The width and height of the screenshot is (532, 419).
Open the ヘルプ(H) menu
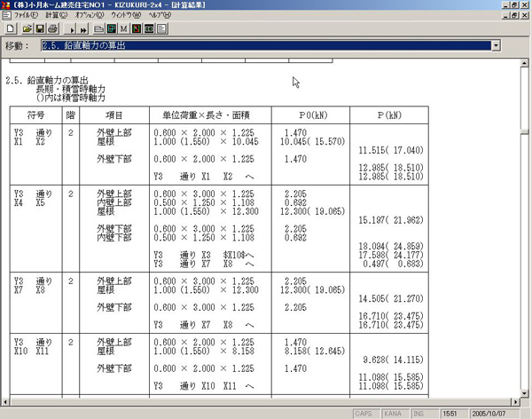(160, 16)
